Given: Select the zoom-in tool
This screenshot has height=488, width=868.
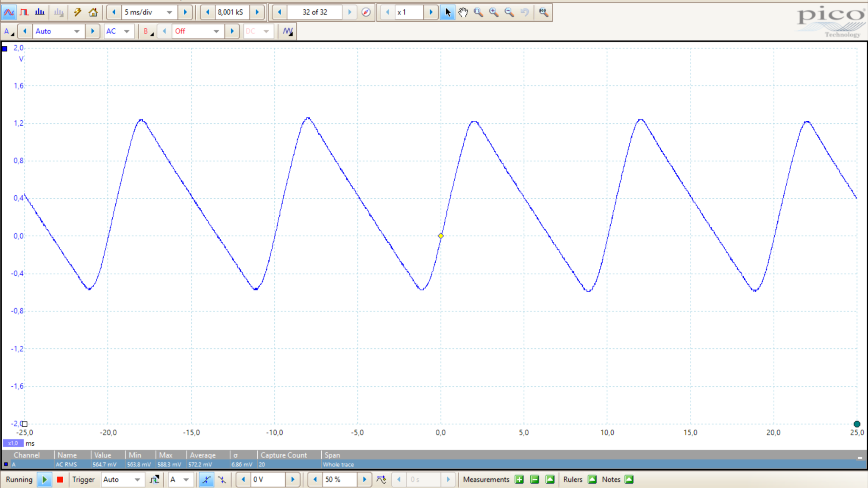Looking at the screenshot, I should click(494, 12).
